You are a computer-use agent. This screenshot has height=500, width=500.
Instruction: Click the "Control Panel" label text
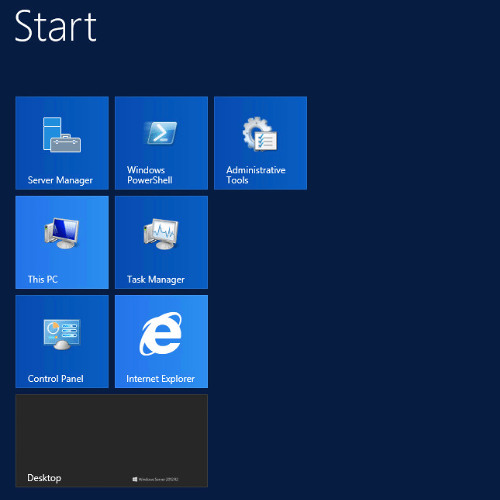(x=55, y=379)
